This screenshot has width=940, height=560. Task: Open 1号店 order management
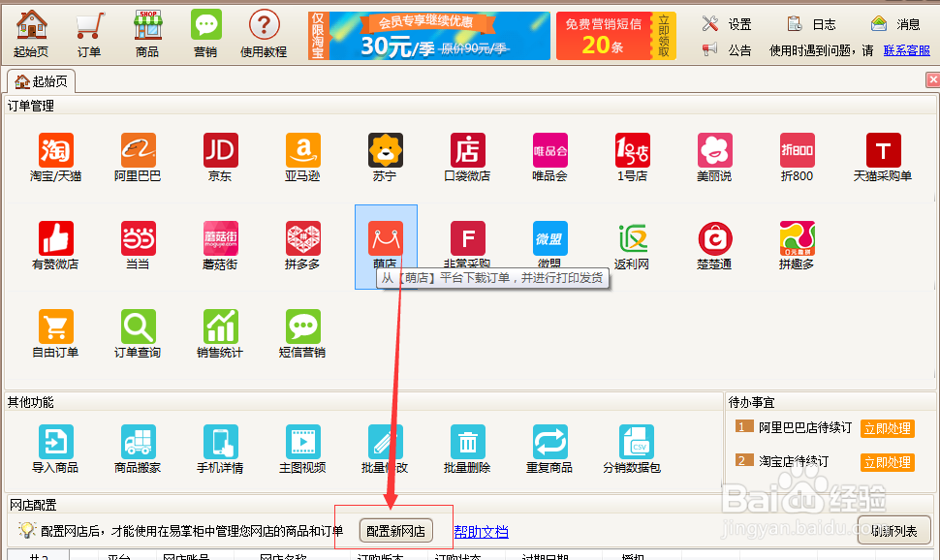(633, 158)
